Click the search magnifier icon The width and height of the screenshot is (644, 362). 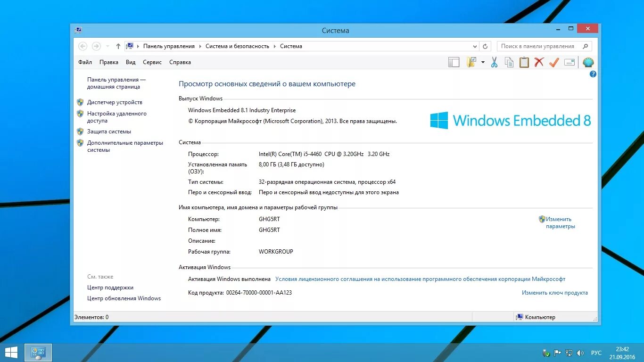(x=586, y=46)
